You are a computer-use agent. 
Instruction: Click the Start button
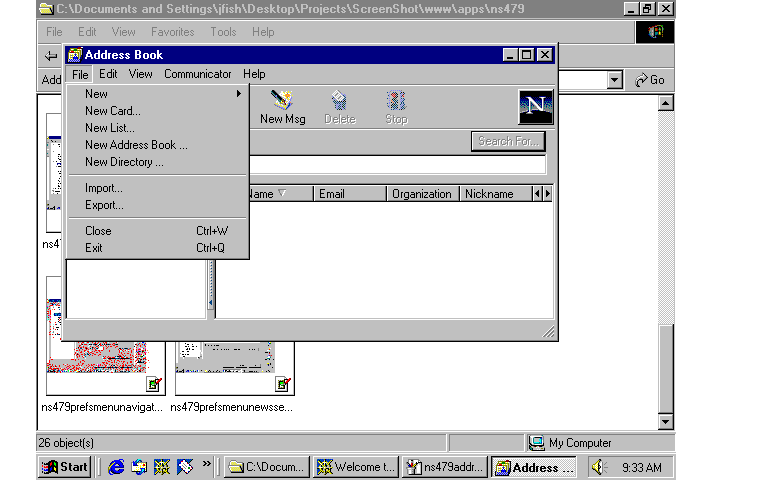click(x=65, y=467)
